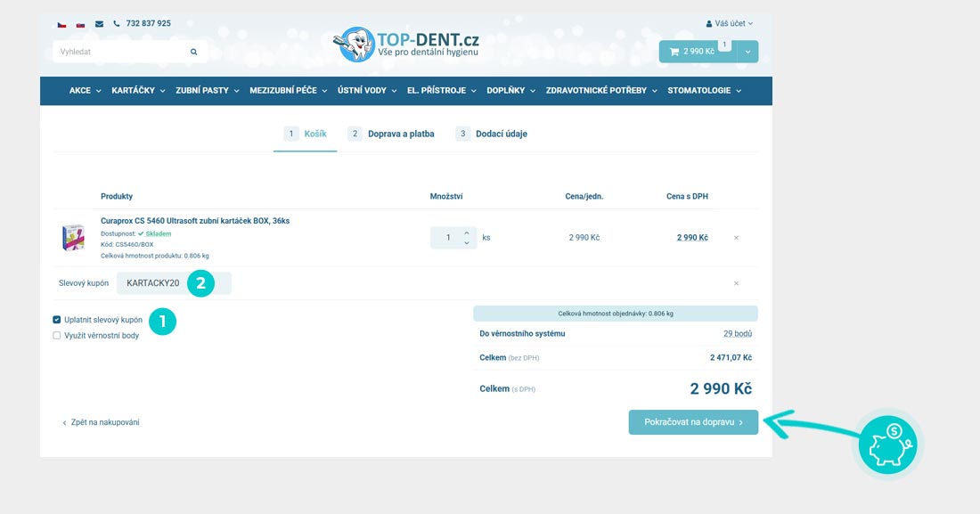Open the ZUBNÍ PASTY menu
Viewport: 980px width, 514px height.
click(207, 91)
